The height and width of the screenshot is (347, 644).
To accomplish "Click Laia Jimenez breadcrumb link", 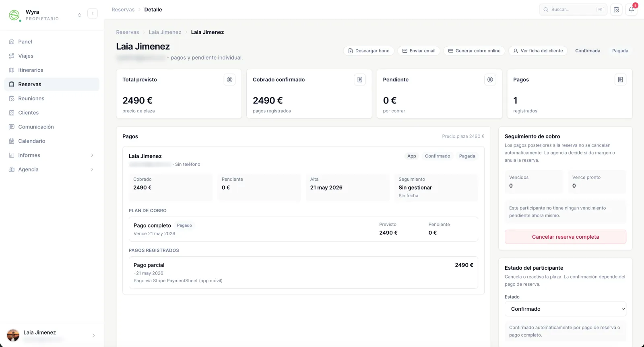I will [x=165, y=32].
